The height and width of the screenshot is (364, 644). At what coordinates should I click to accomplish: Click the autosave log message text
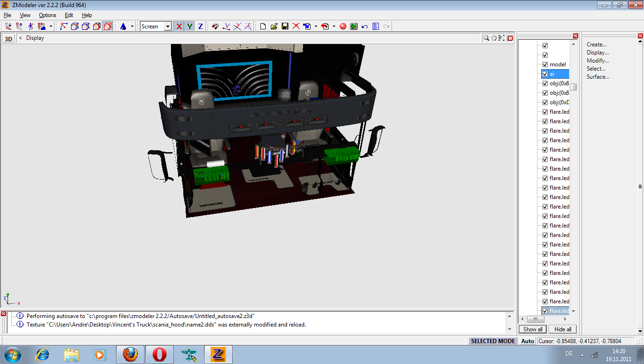pos(141,316)
